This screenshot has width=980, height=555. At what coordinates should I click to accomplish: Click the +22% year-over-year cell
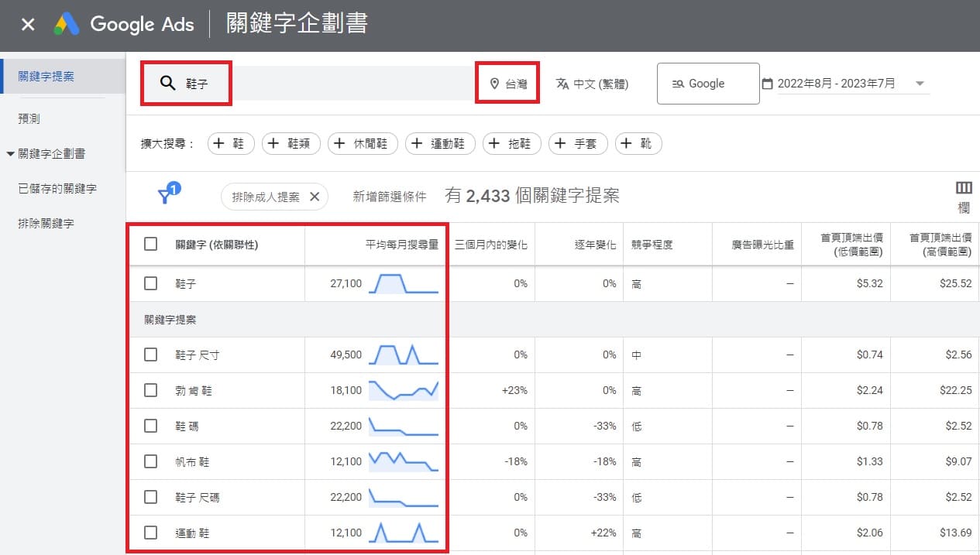tap(603, 533)
